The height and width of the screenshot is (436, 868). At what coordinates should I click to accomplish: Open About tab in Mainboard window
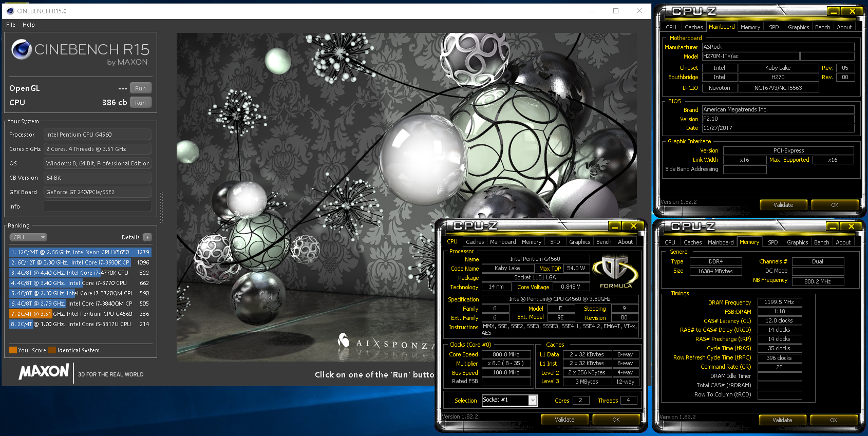(x=844, y=27)
